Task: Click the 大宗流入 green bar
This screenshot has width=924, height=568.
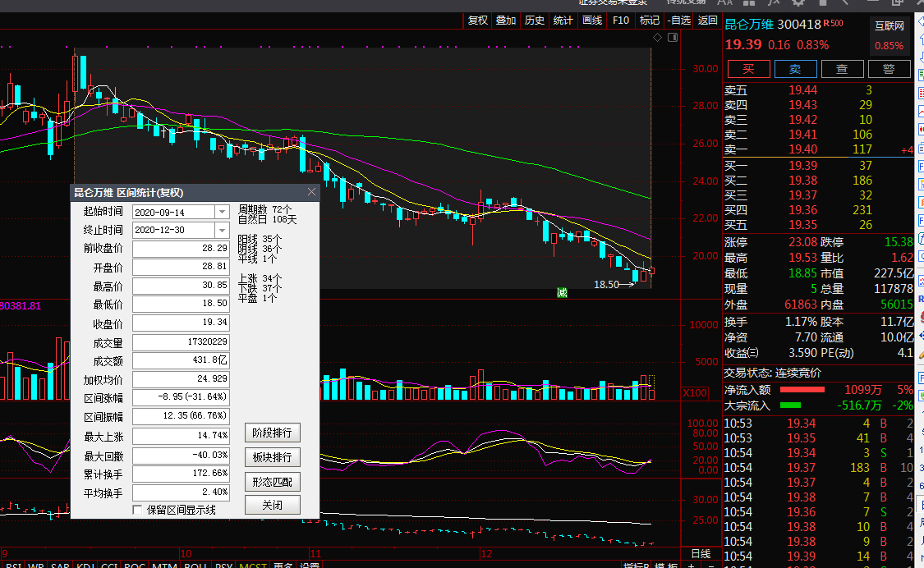Action: click(790, 405)
